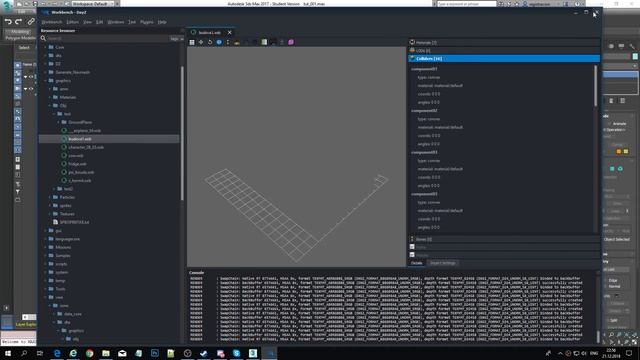Open the Windows menu in Workbench
This screenshot has width=640, height=360.
(x=116, y=22)
